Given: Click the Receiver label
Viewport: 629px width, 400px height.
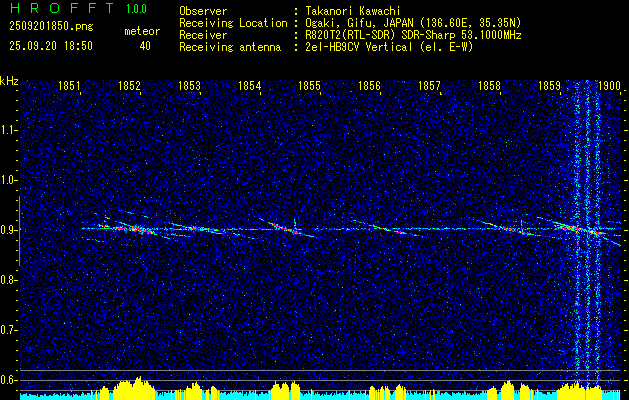Looking at the screenshot, I should (203, 35).
